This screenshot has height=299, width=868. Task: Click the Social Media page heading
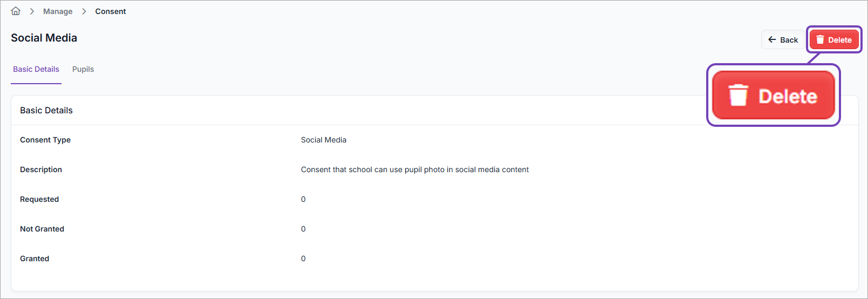(x=44, y=38)
